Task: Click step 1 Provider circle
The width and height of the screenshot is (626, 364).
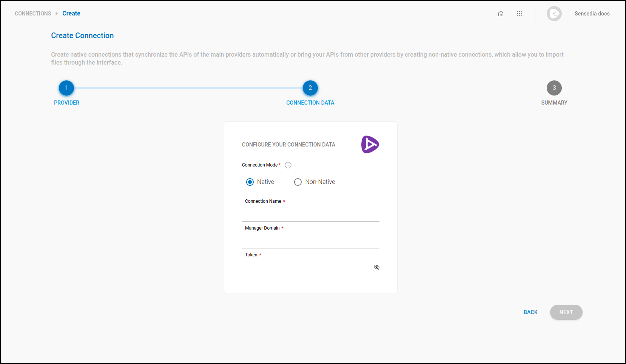Action: (x=66, y=88)
